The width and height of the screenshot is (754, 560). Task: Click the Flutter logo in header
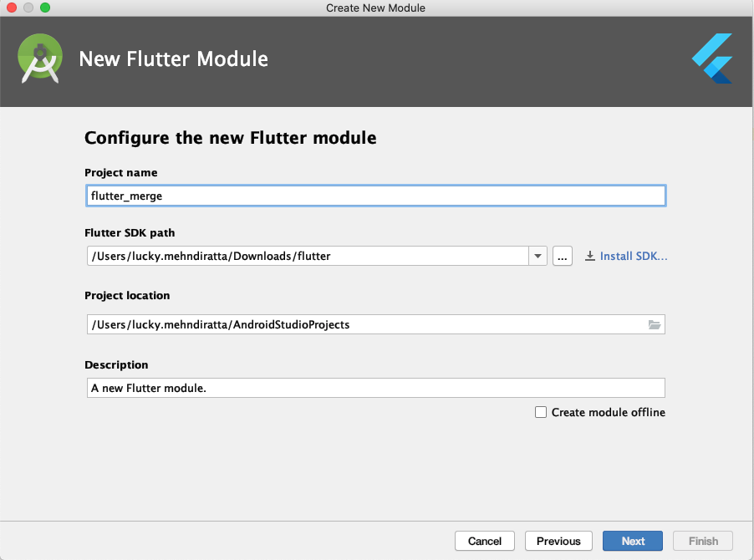click(712, 59)
